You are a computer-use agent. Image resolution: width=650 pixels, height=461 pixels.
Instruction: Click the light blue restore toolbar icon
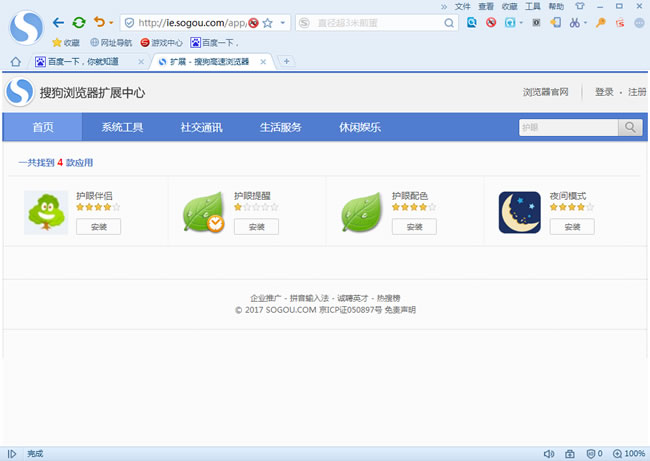click(510, 22)
